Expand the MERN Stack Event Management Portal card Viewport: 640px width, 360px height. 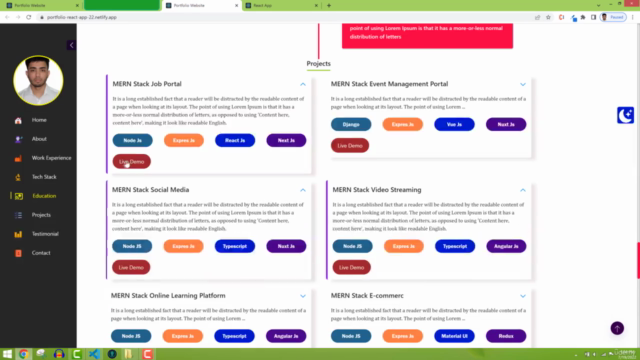click(523, 84)
